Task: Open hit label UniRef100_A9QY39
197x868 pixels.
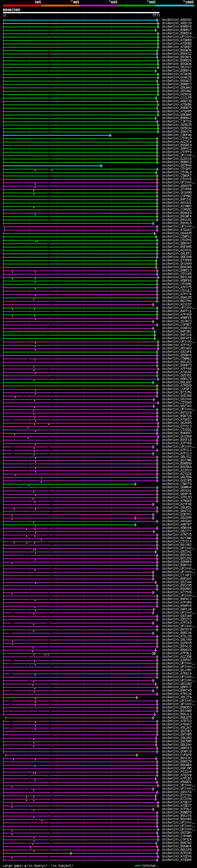Action: pyautogui.click(x=177, y=23)
